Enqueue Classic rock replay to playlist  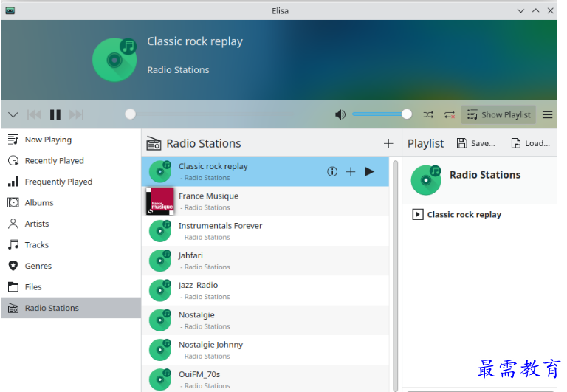click(x=351, y=171)
